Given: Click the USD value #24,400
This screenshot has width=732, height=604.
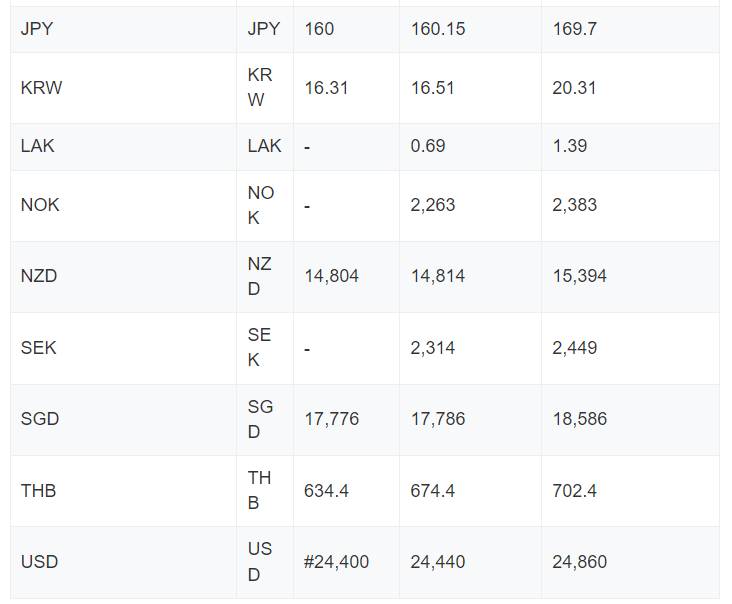Looking at the screenshot, I should [337, 562].
